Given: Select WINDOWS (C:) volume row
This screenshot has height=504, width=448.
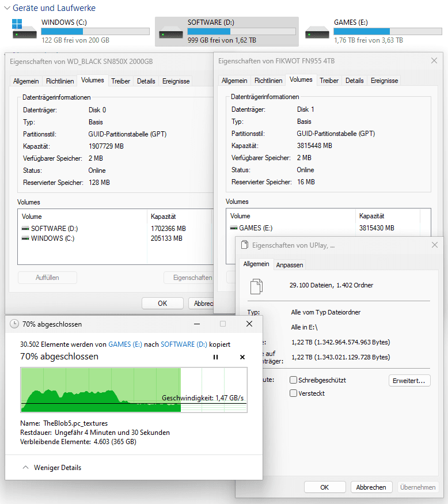Looking at the screenshot, I should point(115,238).
